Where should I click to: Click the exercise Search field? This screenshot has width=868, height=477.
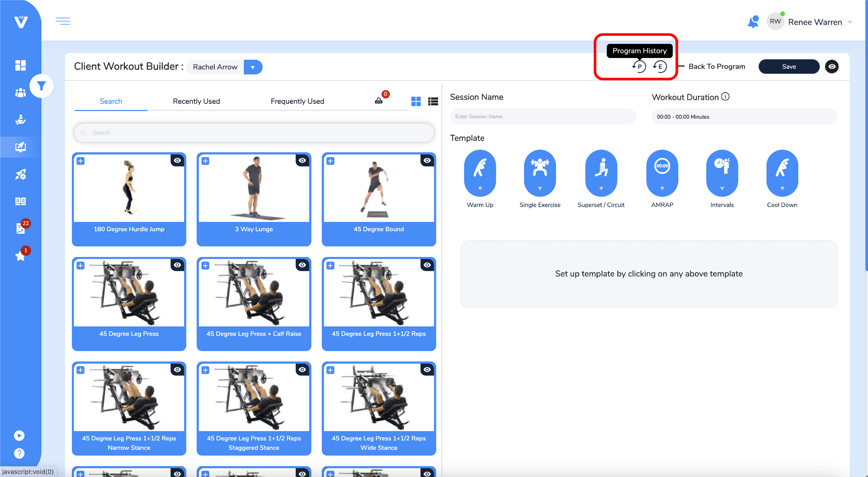pyautogui.click(x=254, y=133)
